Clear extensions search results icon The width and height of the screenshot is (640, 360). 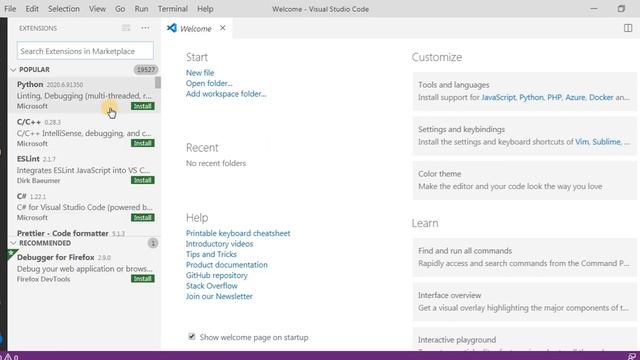[x=126, y=28]
